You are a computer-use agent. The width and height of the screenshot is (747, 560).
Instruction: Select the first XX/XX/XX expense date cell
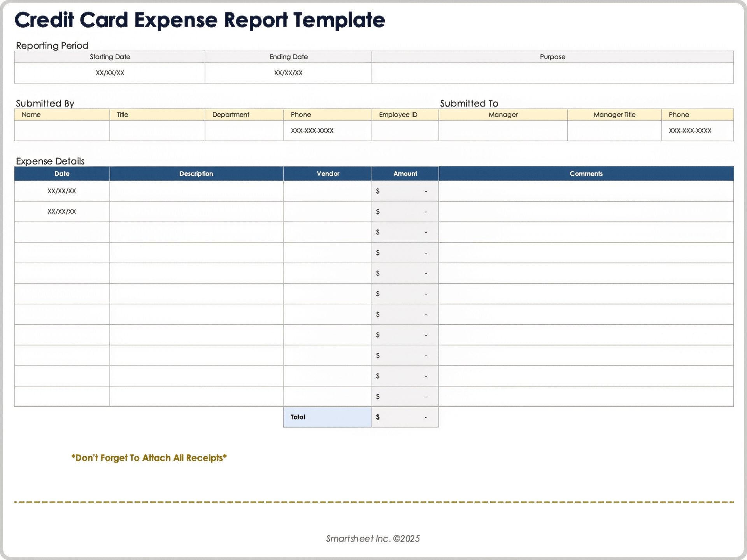coord(62,191)
